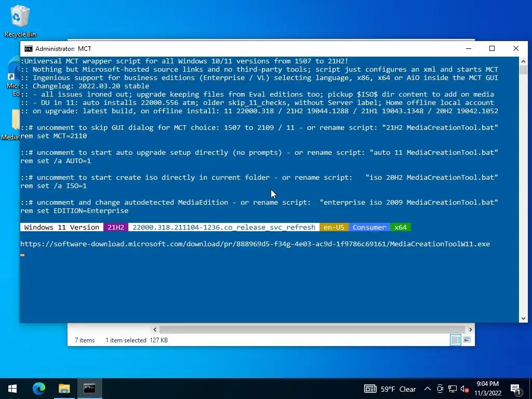Switch Explorer window to large icons view
Image resolution: width=532 pixels, height=399 pixels.
[467, 340]
